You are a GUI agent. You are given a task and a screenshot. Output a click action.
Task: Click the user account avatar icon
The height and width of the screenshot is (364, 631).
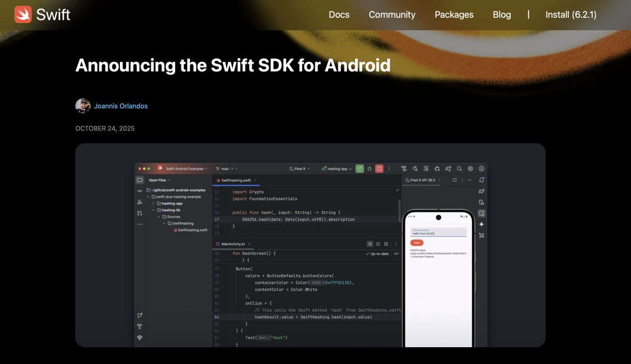pyautogui.click(x=482, y=169)
